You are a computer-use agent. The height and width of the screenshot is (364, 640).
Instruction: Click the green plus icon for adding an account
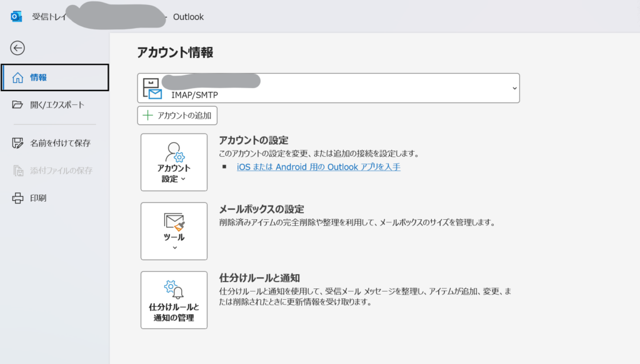[x=147, y=116]
